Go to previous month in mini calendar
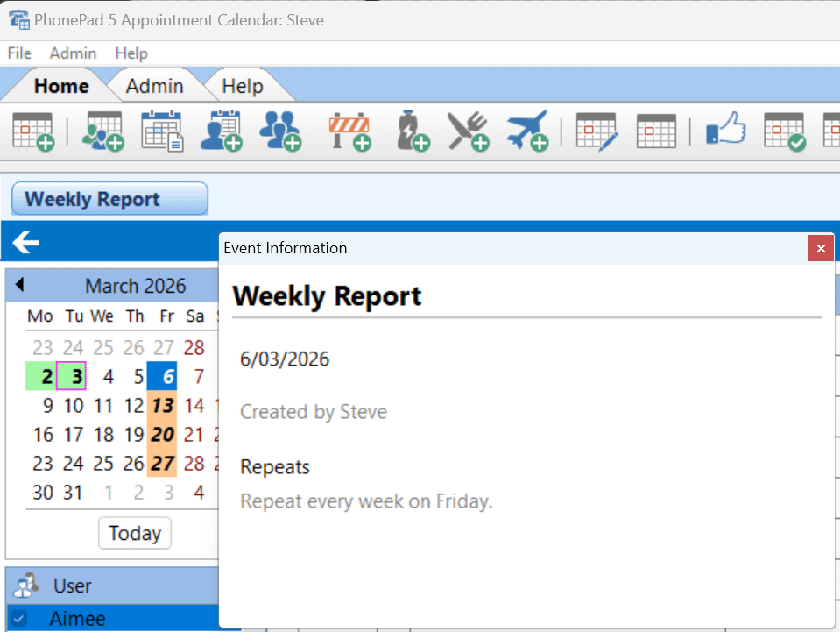 [20, 285]
